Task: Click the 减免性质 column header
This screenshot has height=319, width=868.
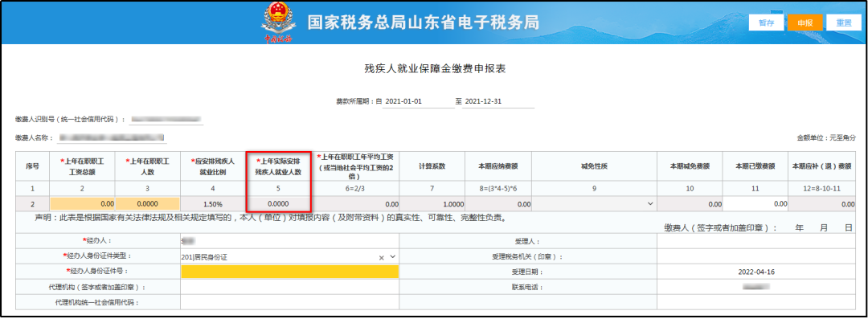Action: point(595,166)
